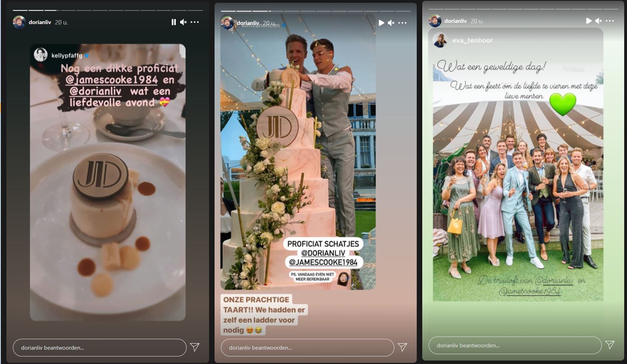Jump to a segment in first story progress bar

pyautogui.click(x=108, y=10)
